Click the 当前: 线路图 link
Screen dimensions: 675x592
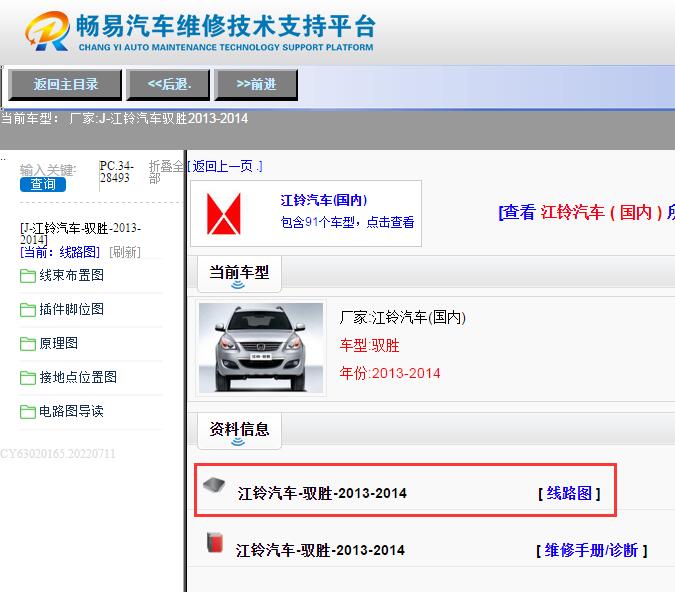tap(60, 252)
